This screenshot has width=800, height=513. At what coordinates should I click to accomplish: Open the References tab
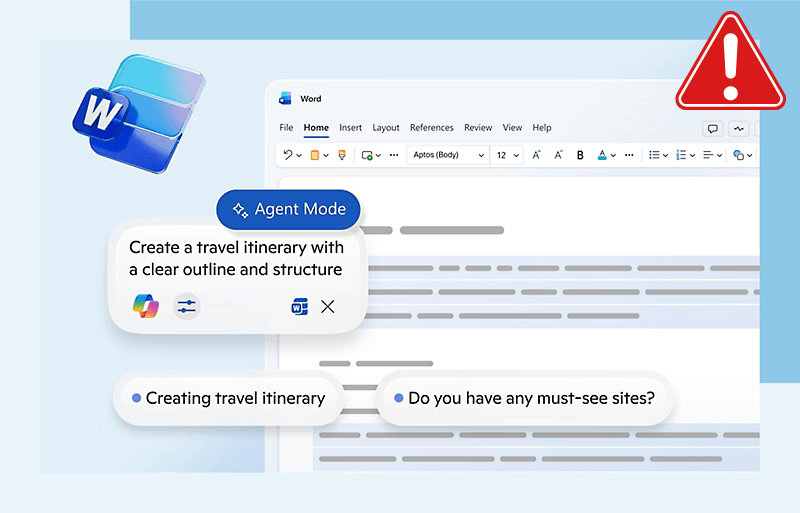click(x=432, y=128)
